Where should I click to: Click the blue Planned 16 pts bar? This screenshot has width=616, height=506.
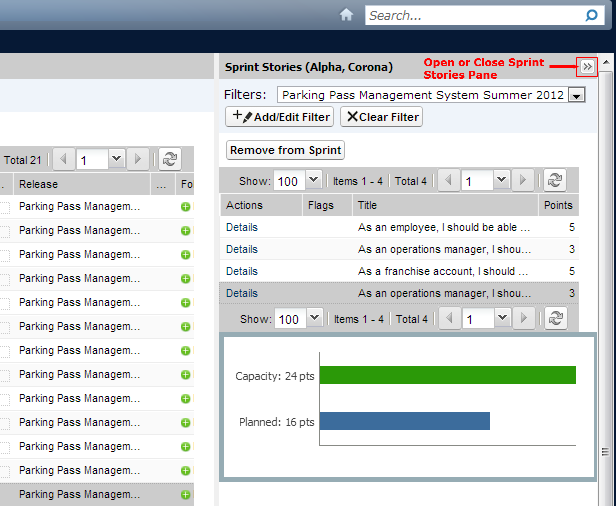[x=405, y=421]
